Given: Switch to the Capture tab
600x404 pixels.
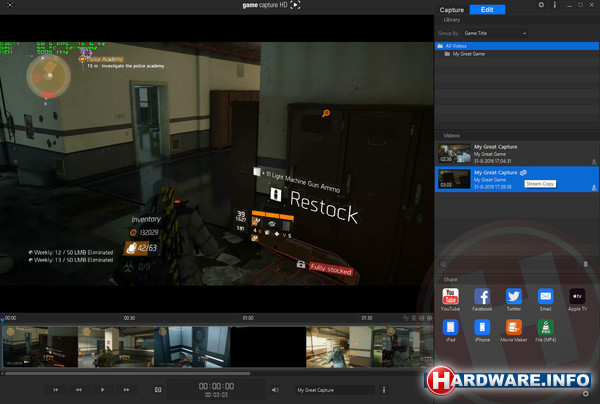Looking at the screenshot, I should [452, 10].
